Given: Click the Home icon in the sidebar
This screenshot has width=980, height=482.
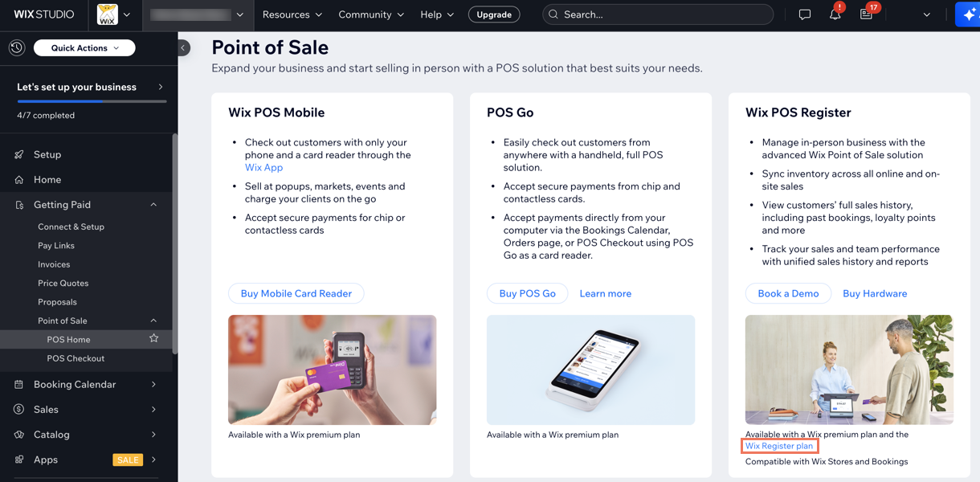Looking at the screenshot, I should pos(18,179).
